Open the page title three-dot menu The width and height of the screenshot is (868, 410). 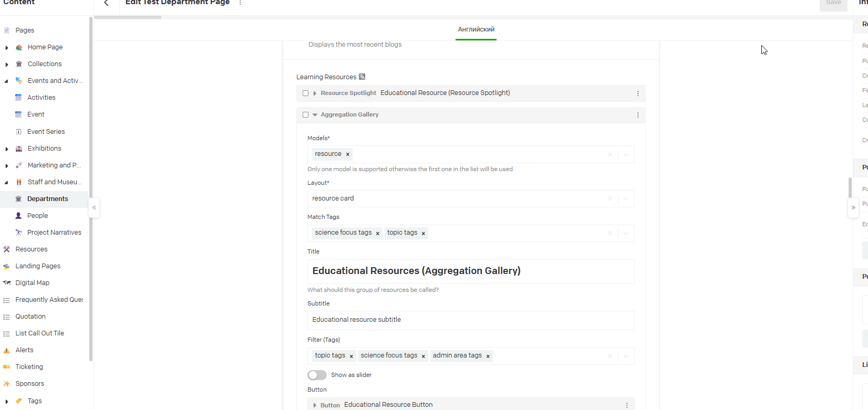coord(240,3)
